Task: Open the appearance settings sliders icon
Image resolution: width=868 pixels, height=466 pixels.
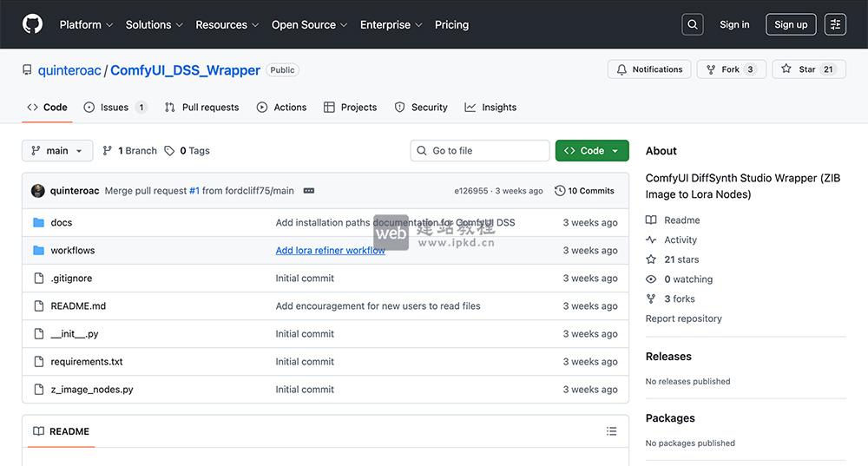Action: 835,24
